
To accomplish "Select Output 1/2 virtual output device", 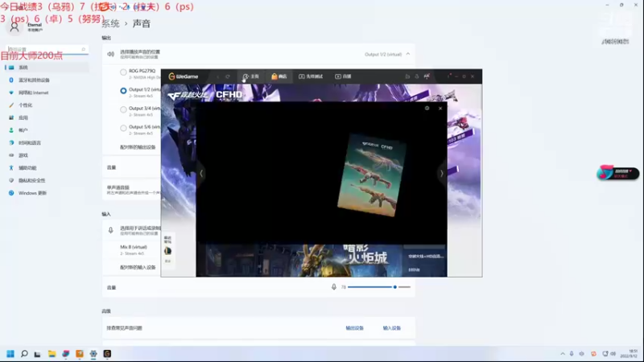I will pyautogui.click(x=123, y=91).
